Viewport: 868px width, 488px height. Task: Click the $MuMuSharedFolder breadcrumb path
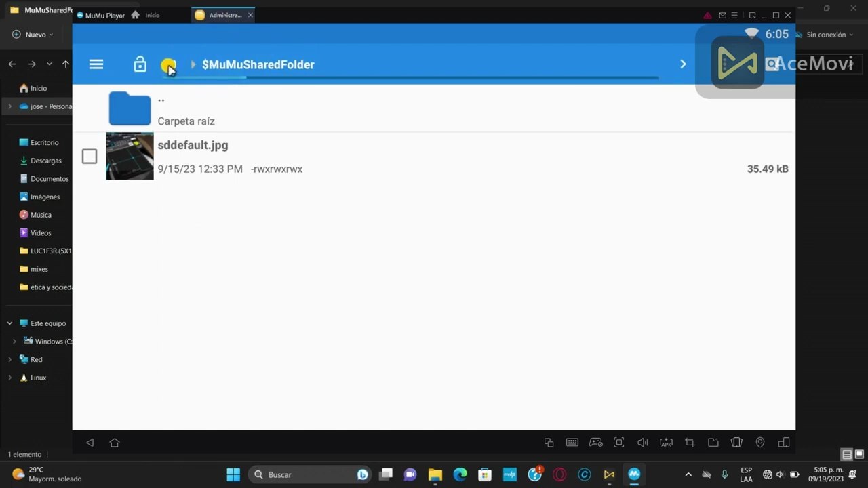click(x=258, y=64)
